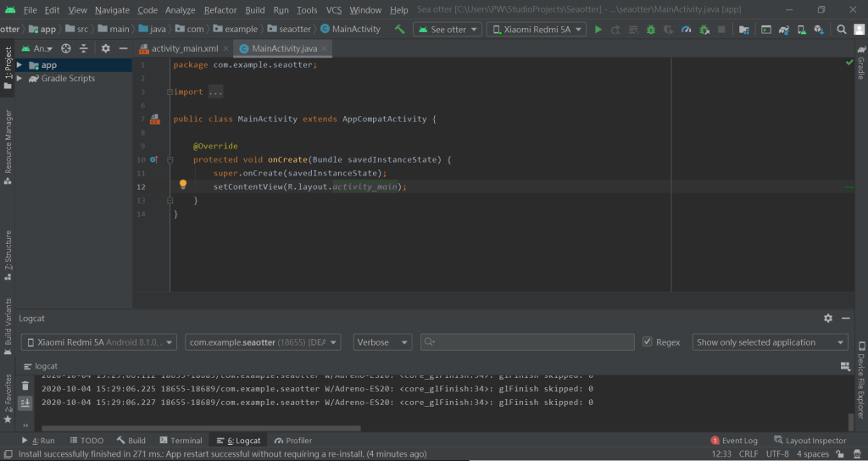Click the Run with Coverage icon
Screen dimensions: 868x461
pos(669,30)
